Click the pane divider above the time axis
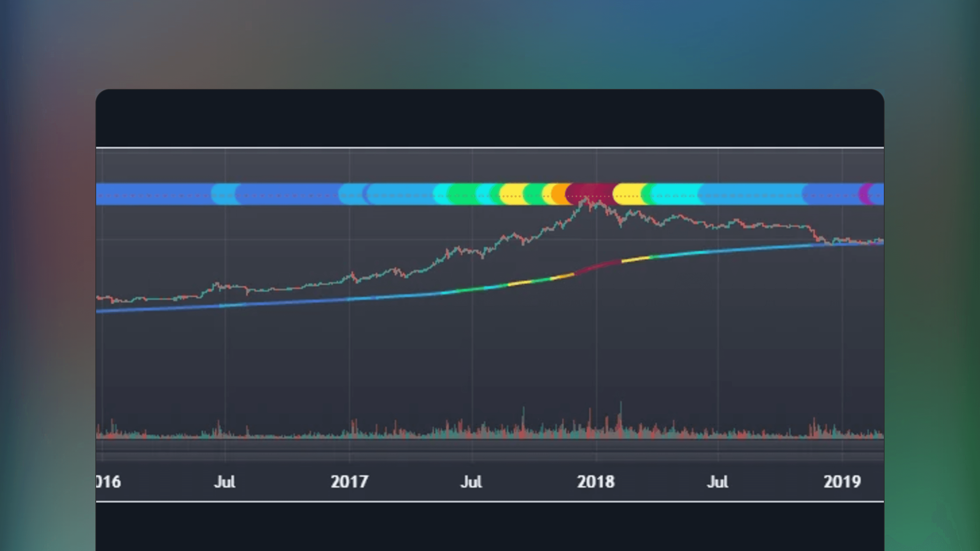Viewport: 980px width, 551px height. pyautogui.click(x=457, y=457)
